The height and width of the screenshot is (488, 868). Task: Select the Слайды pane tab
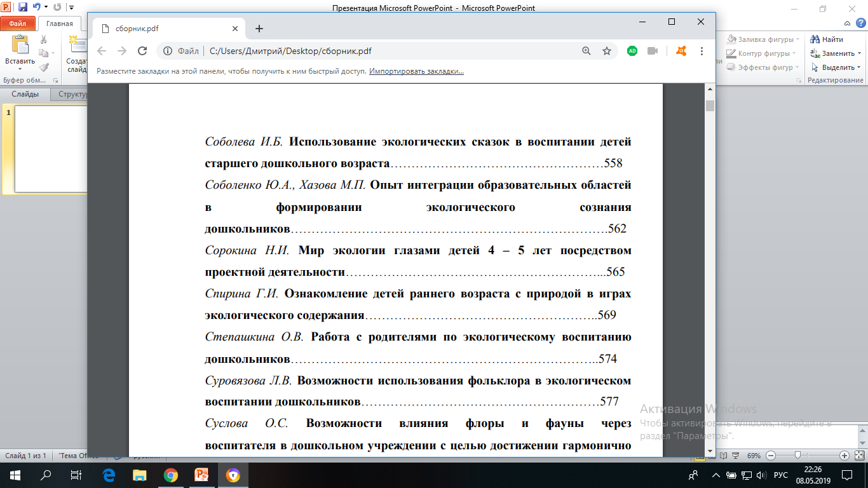(x=25, y=94)
